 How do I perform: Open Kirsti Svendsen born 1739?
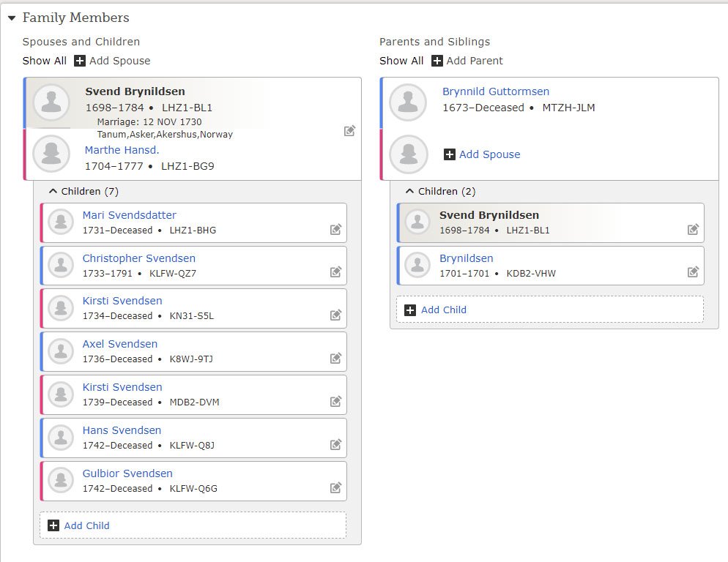click(122, 387)
